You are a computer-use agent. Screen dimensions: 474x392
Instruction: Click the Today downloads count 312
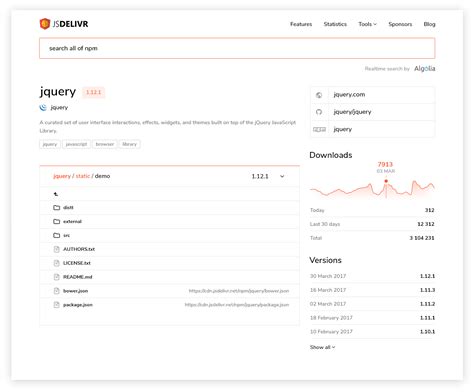[x=429, y=210]
